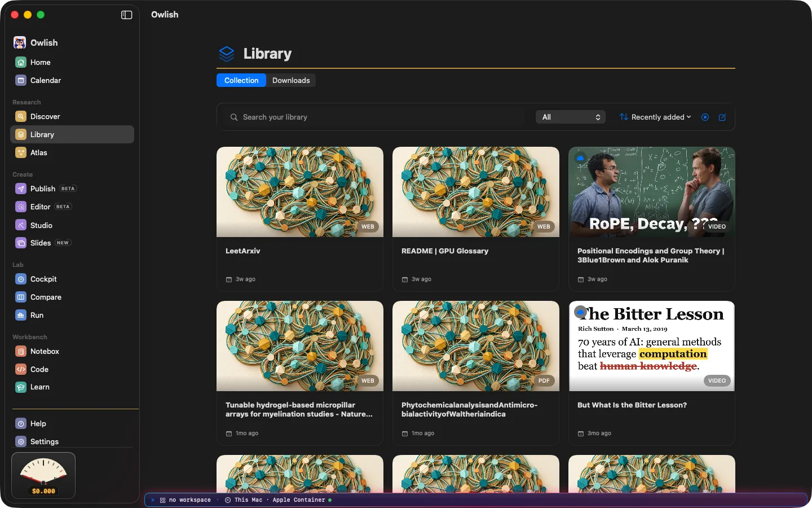Launch the Editor beta
Image resolution: width=812 pixels, height=508 pixels.
(72, 207)
